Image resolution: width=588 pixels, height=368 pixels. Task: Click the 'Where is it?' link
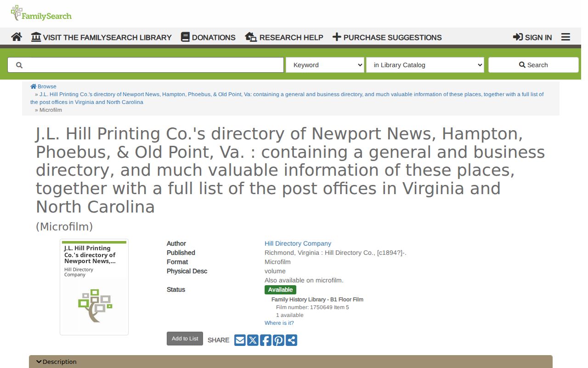pyautogui.click(x=279, y=323)
